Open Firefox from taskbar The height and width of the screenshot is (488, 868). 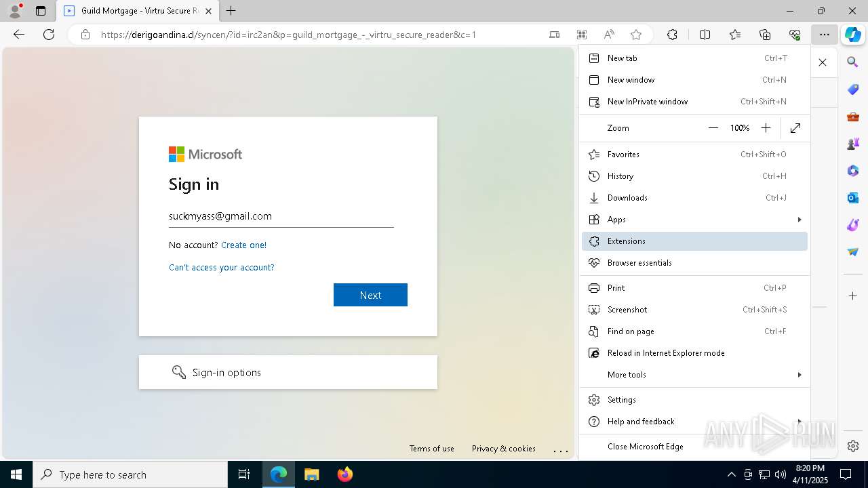tap(345, 474)
